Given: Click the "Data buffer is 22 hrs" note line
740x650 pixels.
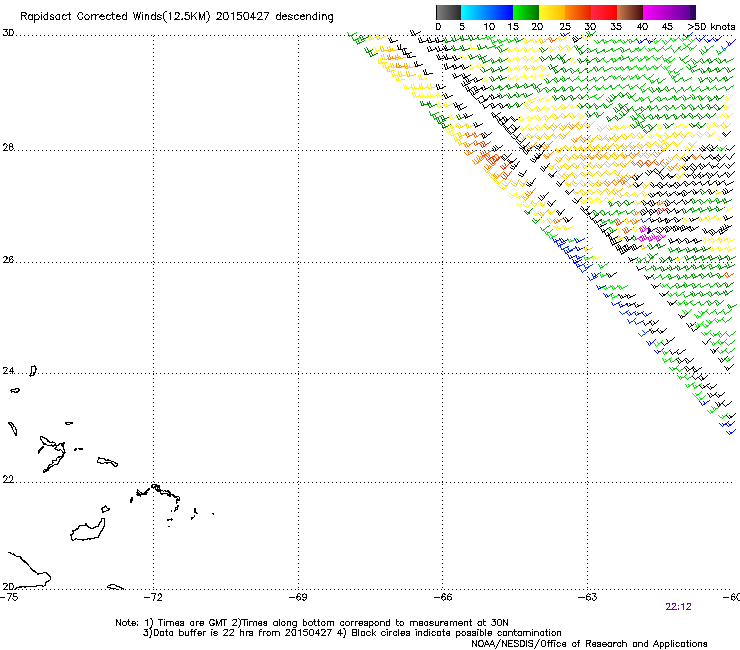Looking at the screenshot, I should (x=352, y=633).
